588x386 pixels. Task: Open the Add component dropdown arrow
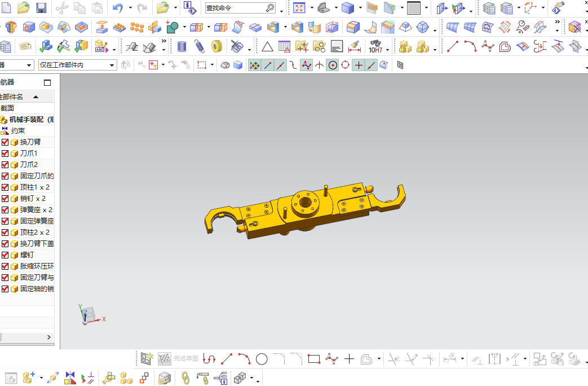coord(41,378)
